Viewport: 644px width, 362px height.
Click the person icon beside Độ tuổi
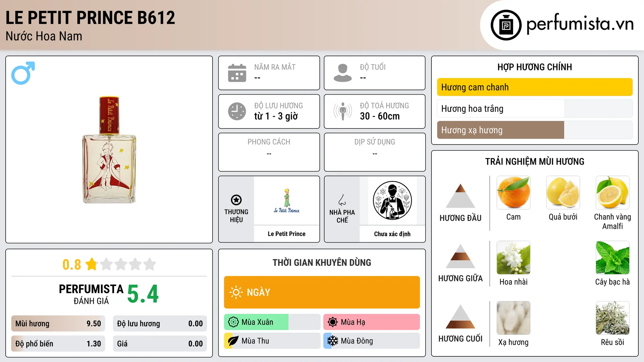(343, 73)
